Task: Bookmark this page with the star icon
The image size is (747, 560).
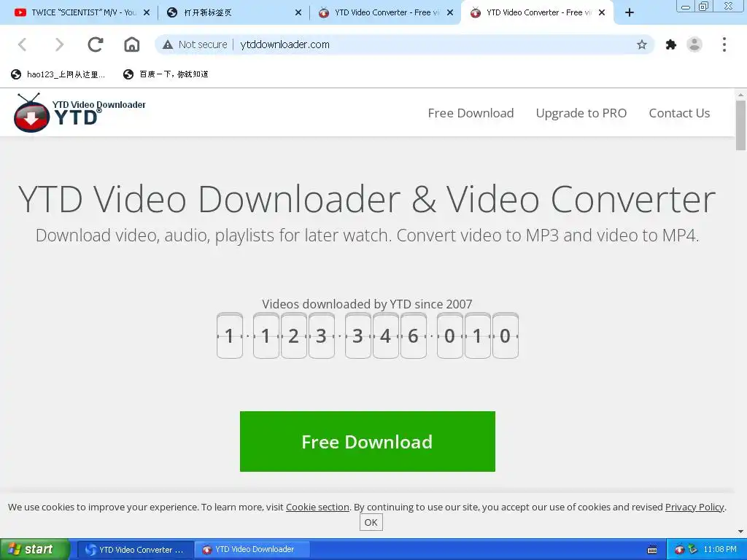Action: click(642, 44)
